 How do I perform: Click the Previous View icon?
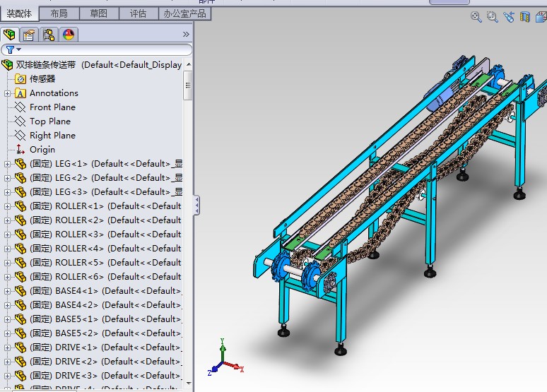509,16
